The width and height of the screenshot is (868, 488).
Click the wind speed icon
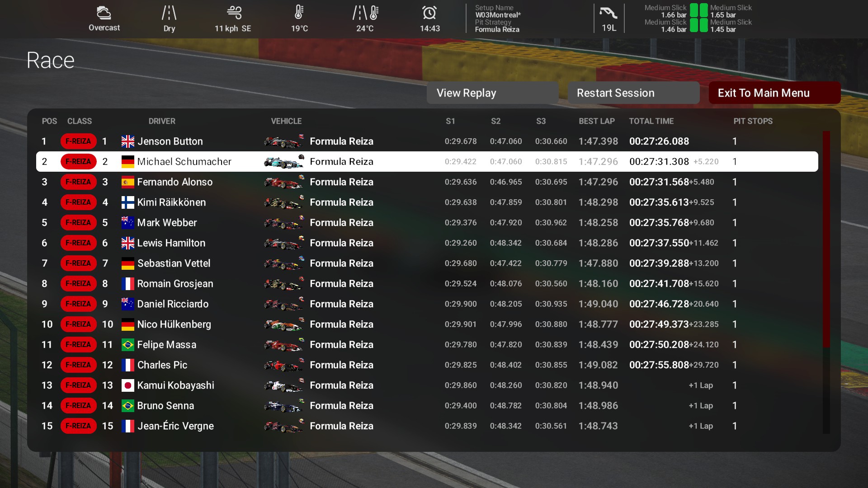pyautogui.click(x=234, y=12)
